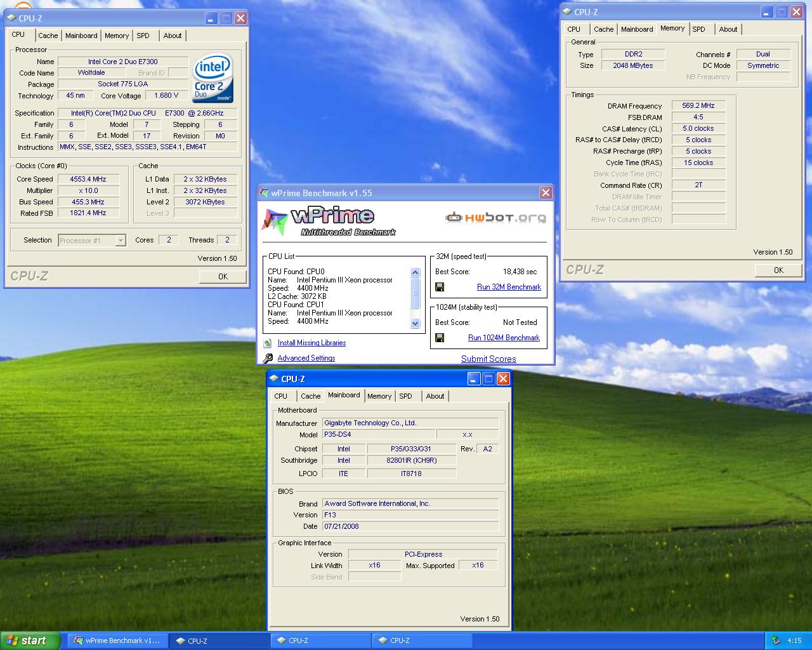Run the 1024M Benchmark
This screenshot has width=812, height=650.
[504, 338]
